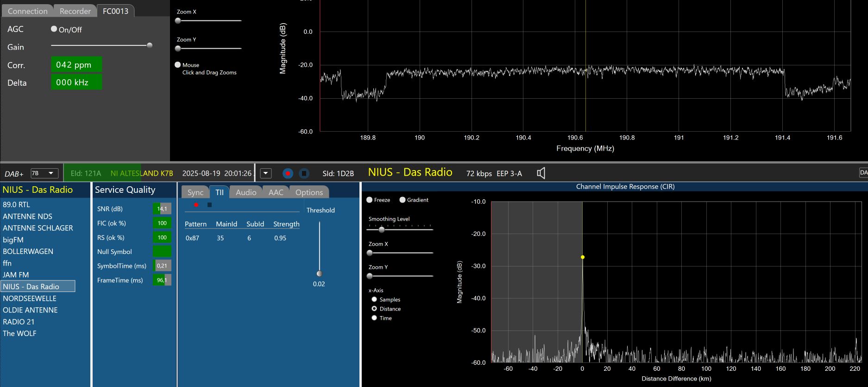
Task: Select ANTENNE SCHLAGER from the service list
Action: point(38,228)
